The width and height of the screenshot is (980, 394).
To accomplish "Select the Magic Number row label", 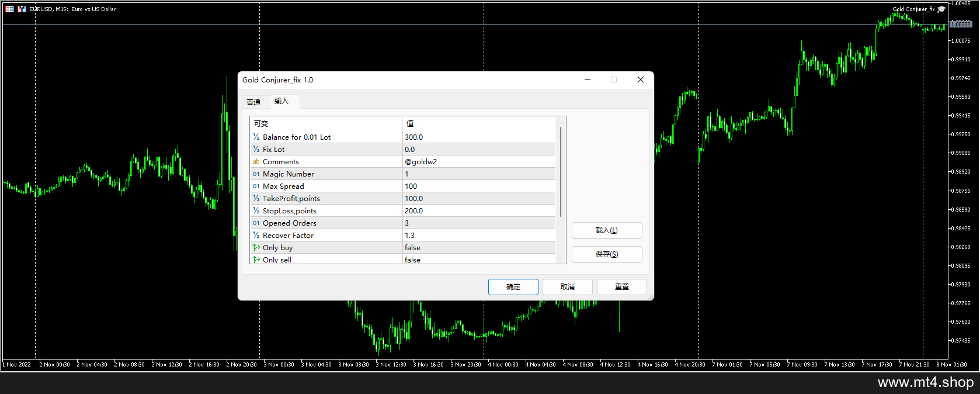I will point(289,174).
